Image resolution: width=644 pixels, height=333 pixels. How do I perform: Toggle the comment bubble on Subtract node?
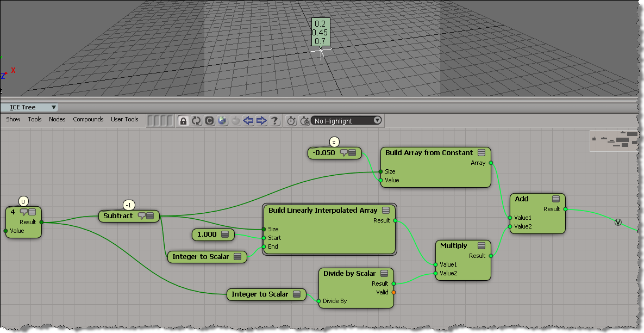pyautogui.click(x=142, y=216)
